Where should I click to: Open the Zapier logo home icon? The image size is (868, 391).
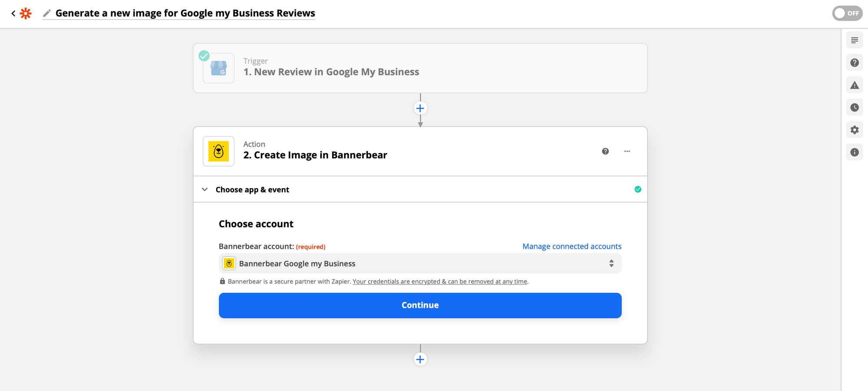point(26,13)
